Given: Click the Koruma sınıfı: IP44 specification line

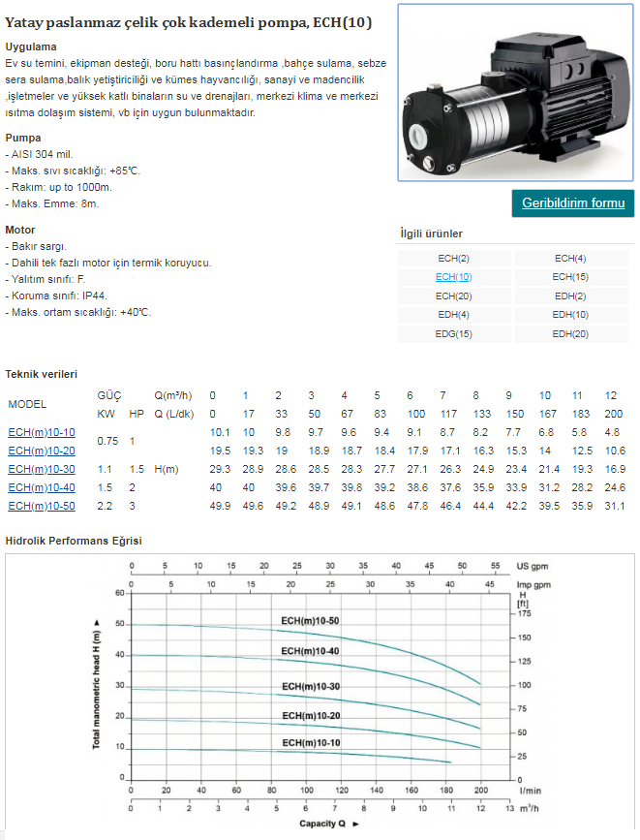Looking at the screenshot, I should (56, 296).
